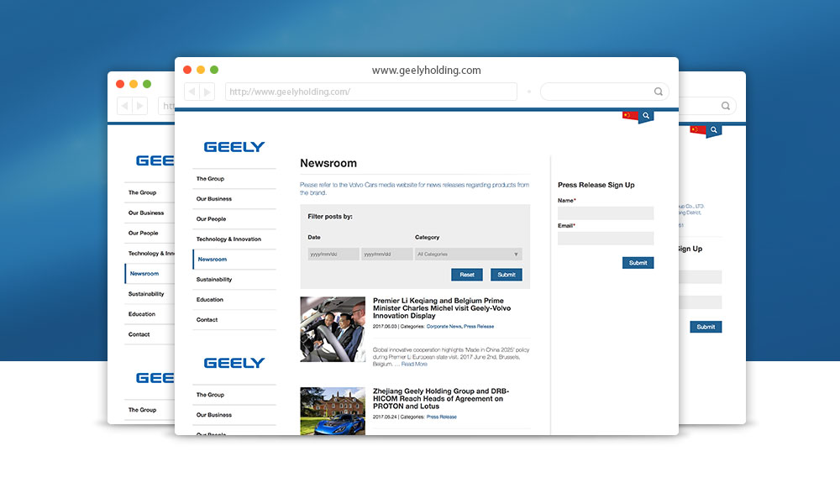Click the Volvo Cars media website notice text
Image resolution: width=840 pixels, height=504 pixels.
(x=415, y=188)
